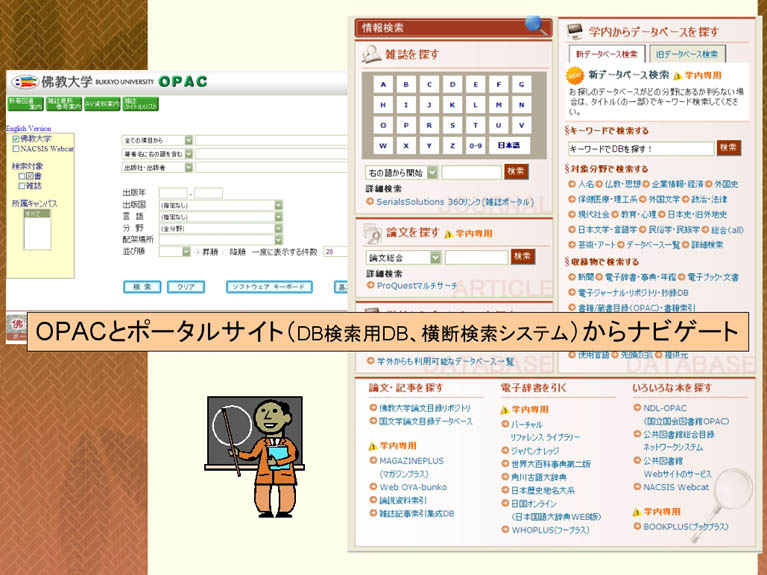Click the journal title search input field

pyautogui.click(x=472, y=172)
